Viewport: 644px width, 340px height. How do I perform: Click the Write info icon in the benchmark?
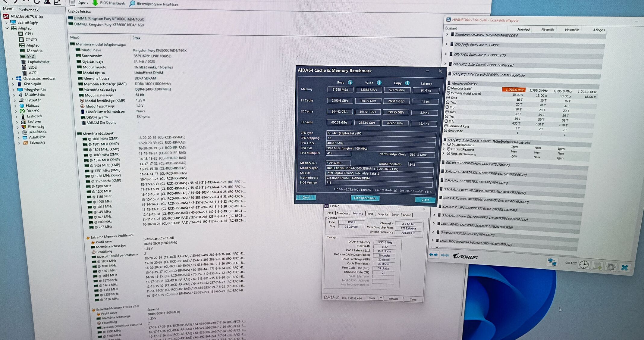coord(379,83)
